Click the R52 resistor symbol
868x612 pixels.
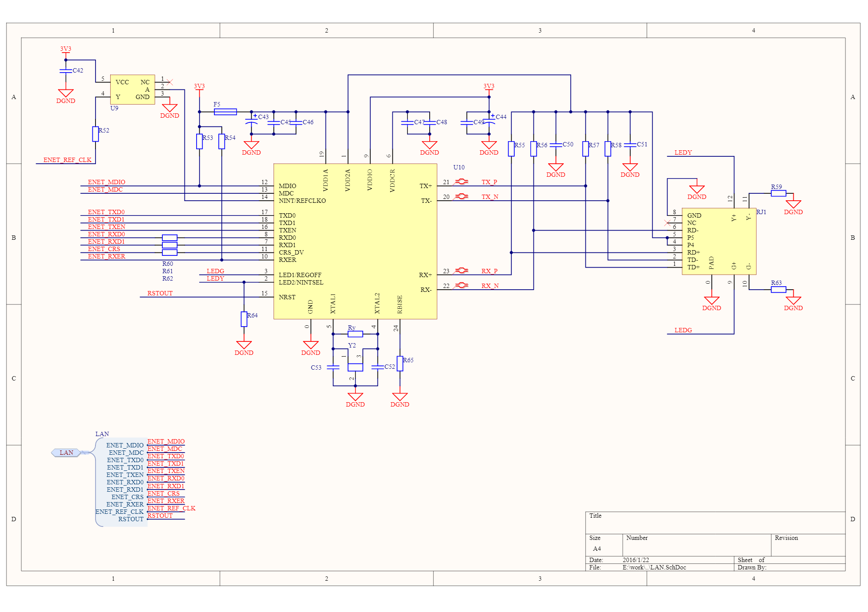click(95, 134)
